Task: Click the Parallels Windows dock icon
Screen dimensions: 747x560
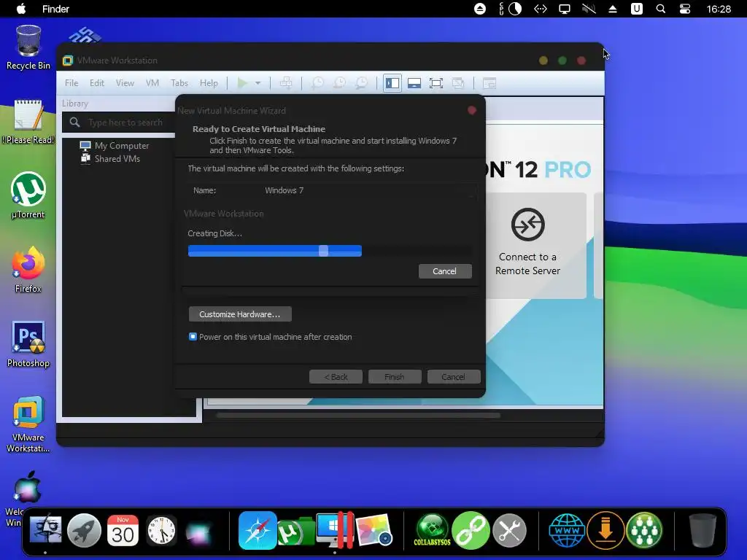Action: [334, 530]
